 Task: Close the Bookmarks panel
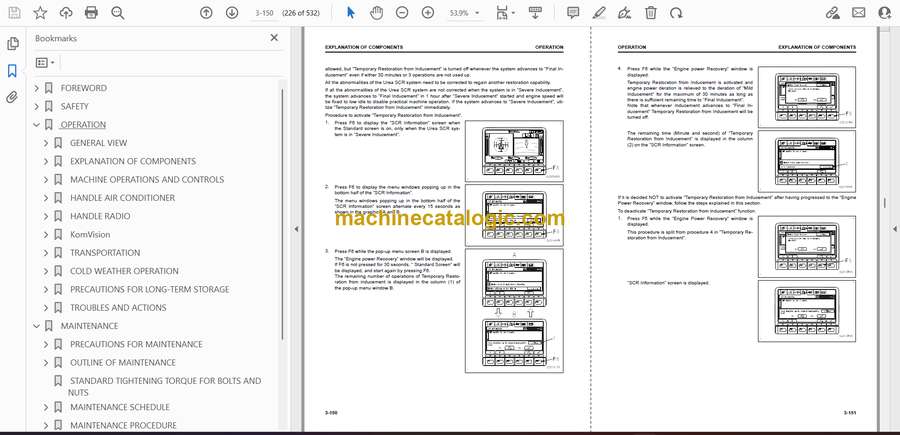(274, 38)
